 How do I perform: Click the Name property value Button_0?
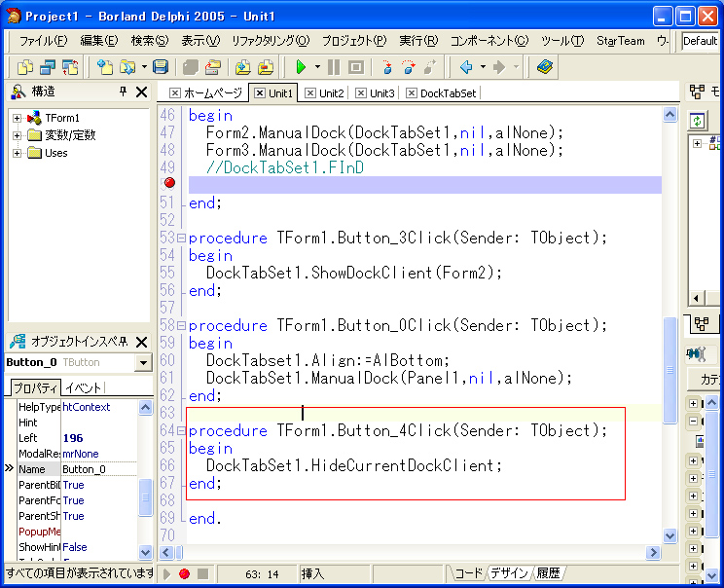pyautogui.click(x=99, y=470)
